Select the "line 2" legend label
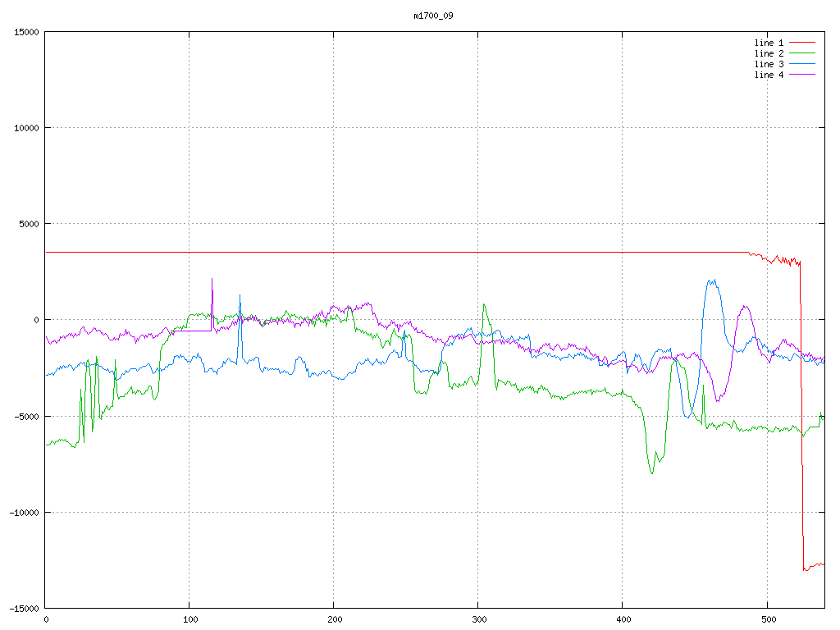 (769, 53)
